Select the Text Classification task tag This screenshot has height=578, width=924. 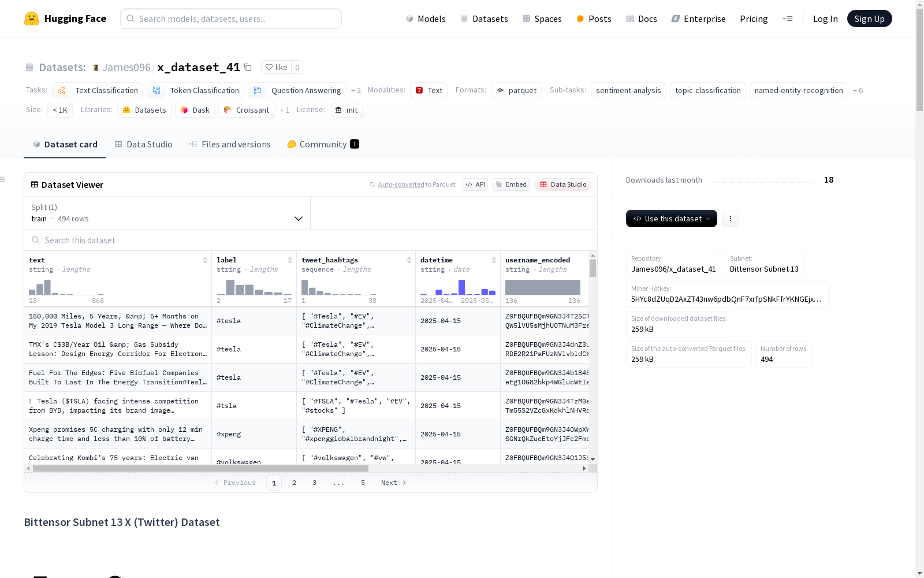[x=98, y=90]
